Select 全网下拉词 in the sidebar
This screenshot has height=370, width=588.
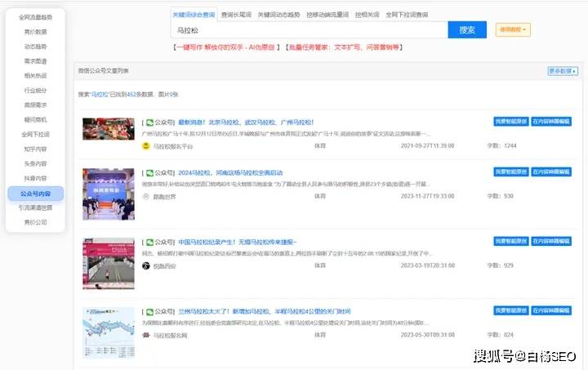pos(36,134)
